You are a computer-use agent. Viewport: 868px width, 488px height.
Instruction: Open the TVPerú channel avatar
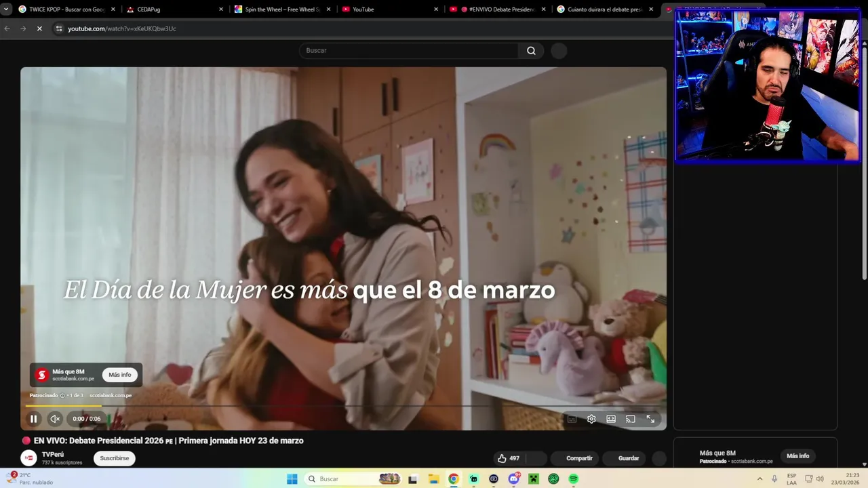pyautogui.click(x=28, y=458)
